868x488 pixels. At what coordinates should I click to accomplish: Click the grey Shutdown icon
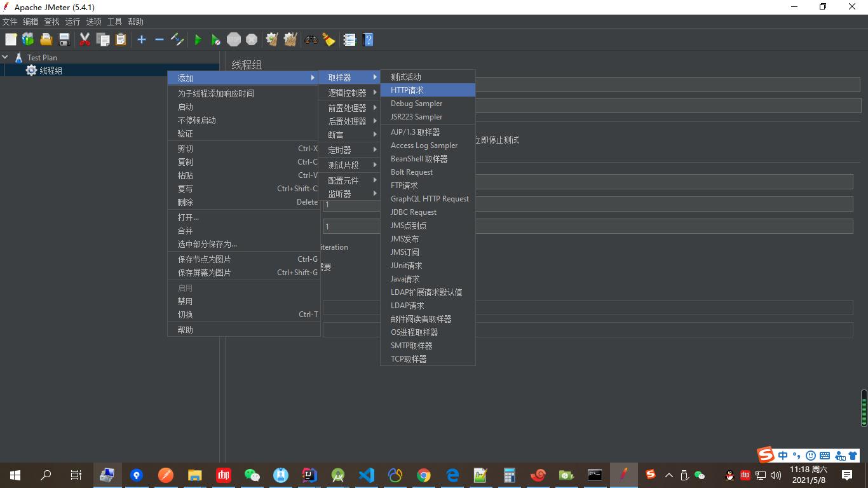pyautogui.click(x=252, y=39)
